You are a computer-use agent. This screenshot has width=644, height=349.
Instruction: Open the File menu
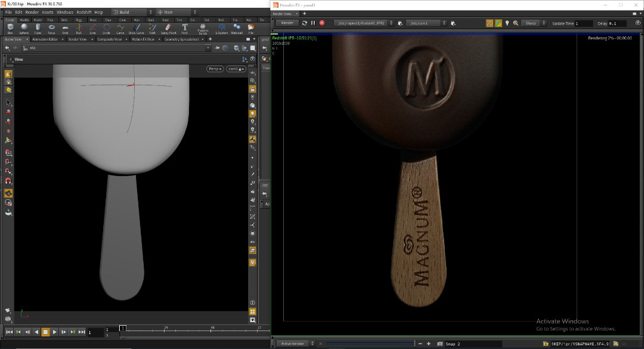8,13
